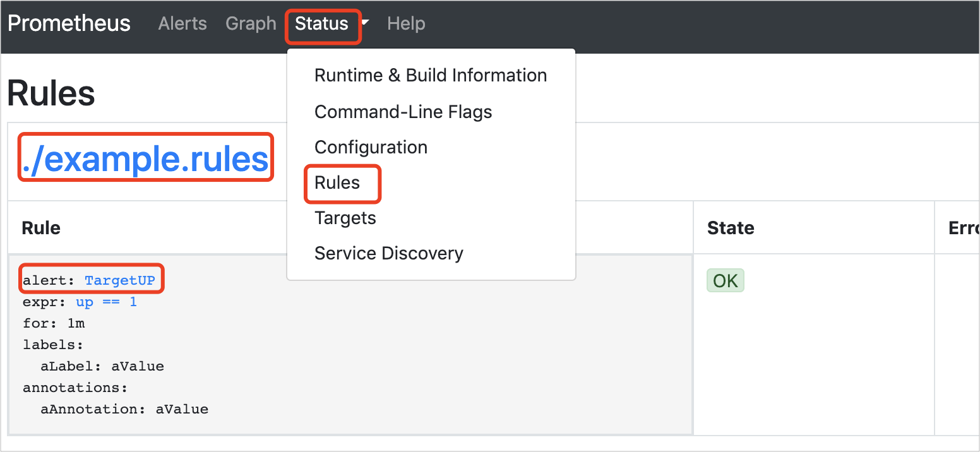
Task: Open Configuration from Status menu
Action: (x=371, y=147)
